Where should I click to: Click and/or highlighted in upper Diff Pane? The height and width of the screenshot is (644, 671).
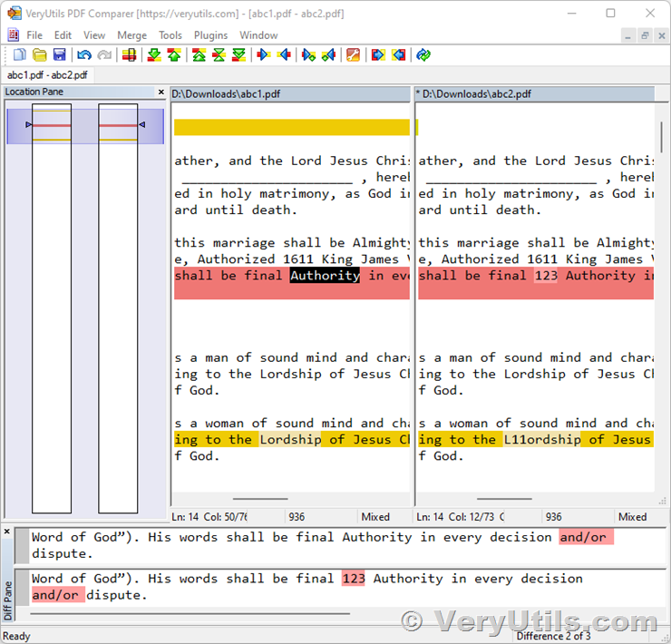(586, 537)
